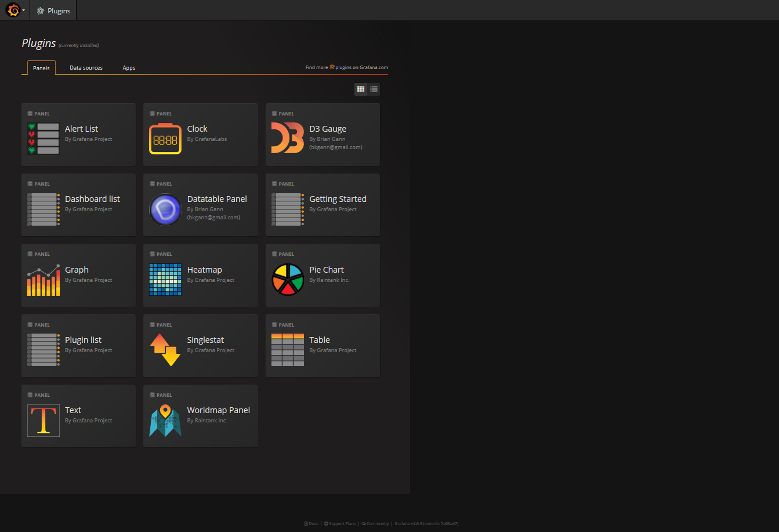Select the Panels tab
The image size is (779, 532).
(x=41, y=67)
